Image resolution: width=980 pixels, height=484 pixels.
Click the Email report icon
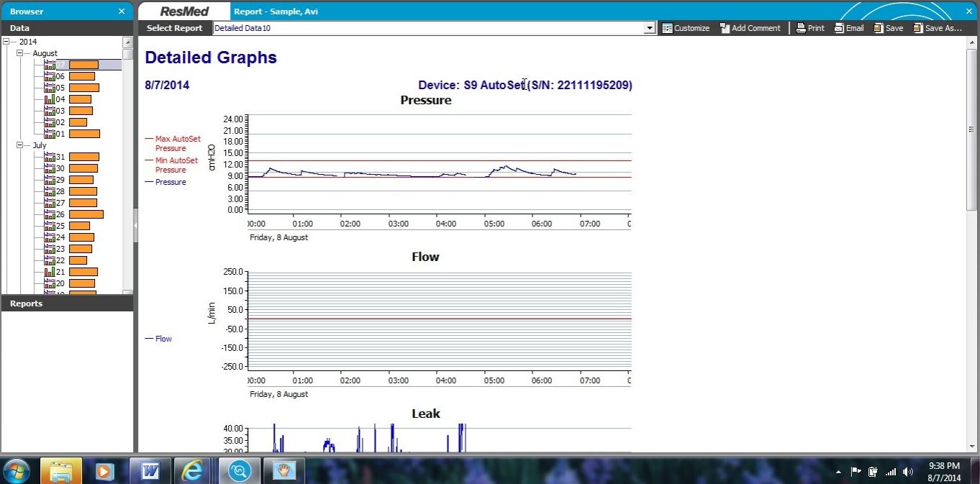[x=839, y=28]
